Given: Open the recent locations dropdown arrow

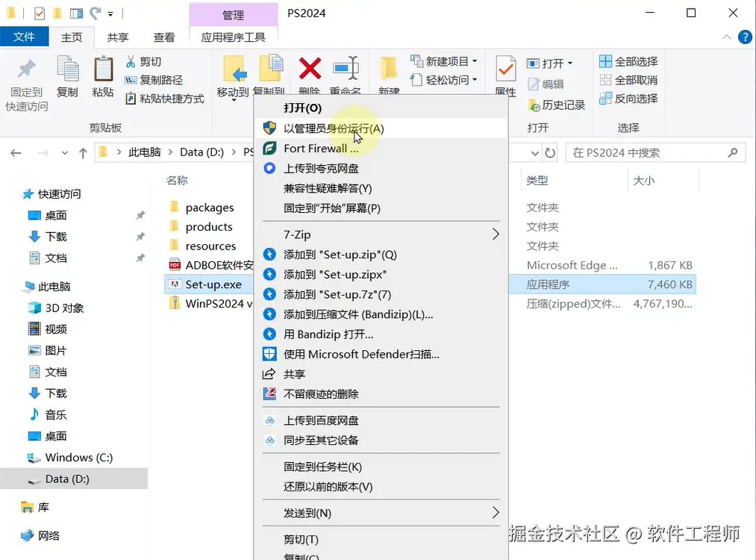Looking at the screenshot, I should [65, 153].
